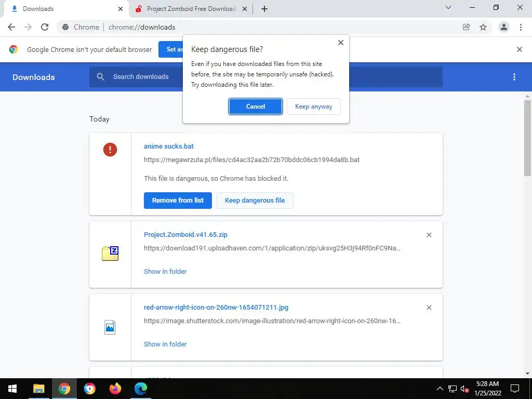The height and width of the screenshot is (399, 532).
Task: Click the uploadhaven.com source URL
Action: (272, 248)
